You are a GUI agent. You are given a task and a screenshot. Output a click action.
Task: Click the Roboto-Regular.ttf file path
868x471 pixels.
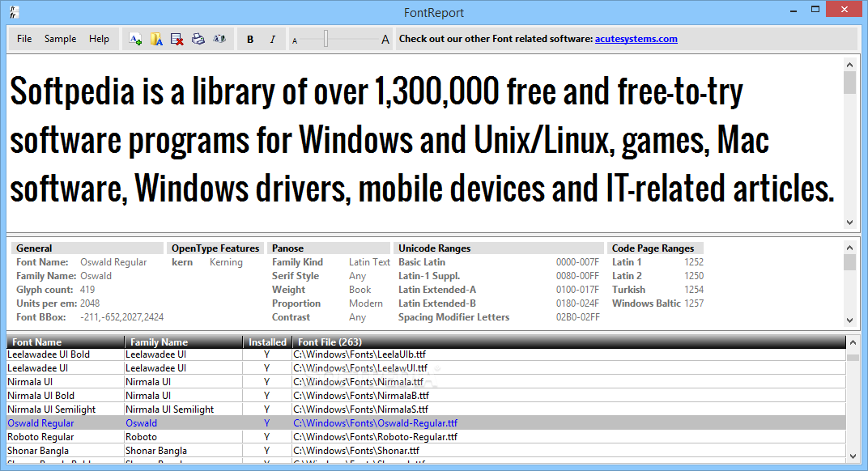point(376,437)
